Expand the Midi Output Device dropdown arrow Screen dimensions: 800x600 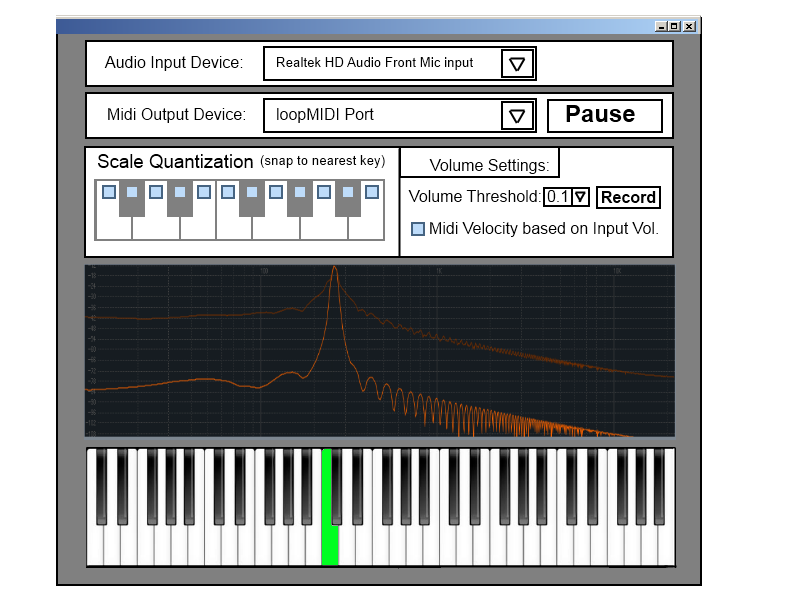(x=517, y=116)
